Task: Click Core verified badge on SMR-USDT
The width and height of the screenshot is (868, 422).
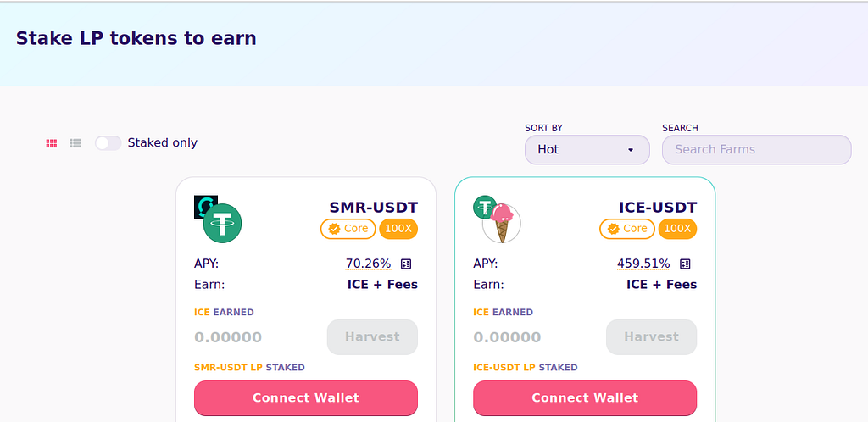Action: [x=348, y=229]
